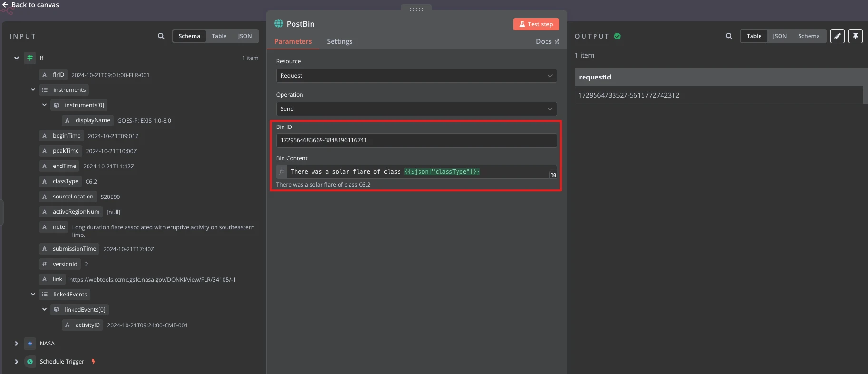
Task: Switch input view to Schema
Action: click(x=189, y=36)
